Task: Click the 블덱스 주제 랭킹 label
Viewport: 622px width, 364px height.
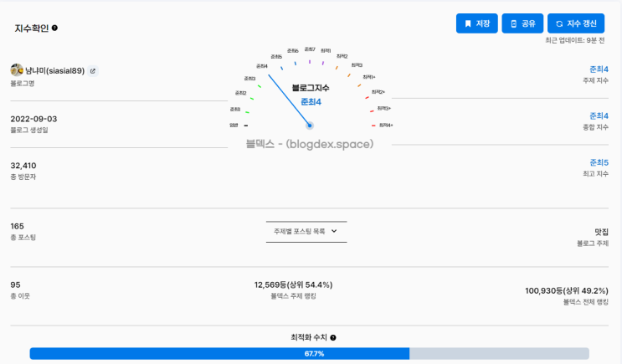Action: 294,296
